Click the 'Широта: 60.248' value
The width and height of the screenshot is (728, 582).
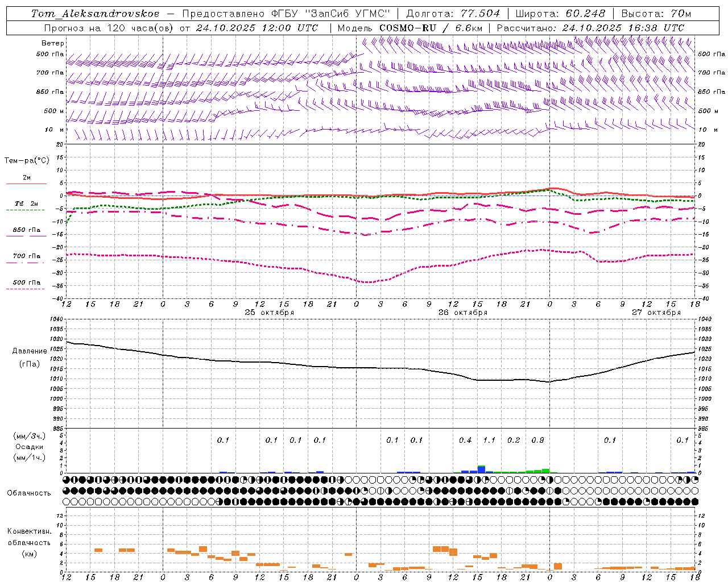(x=560, y=14)
